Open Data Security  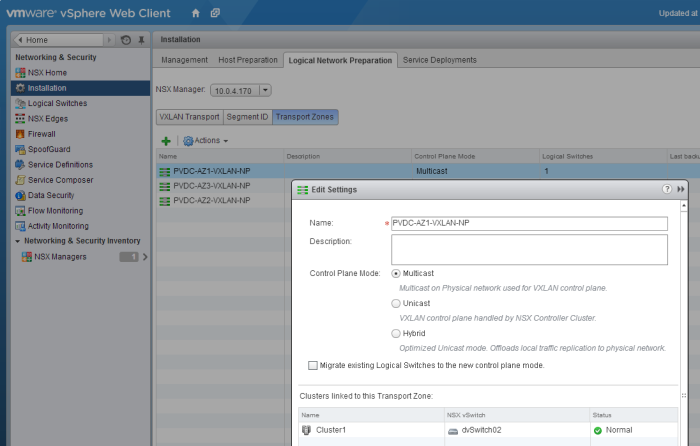(x=51, y=195)
